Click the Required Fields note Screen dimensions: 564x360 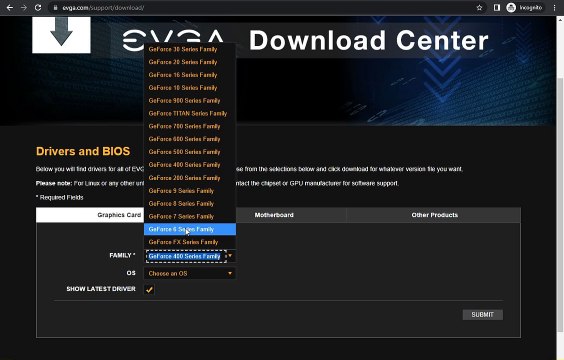point(60,197)
